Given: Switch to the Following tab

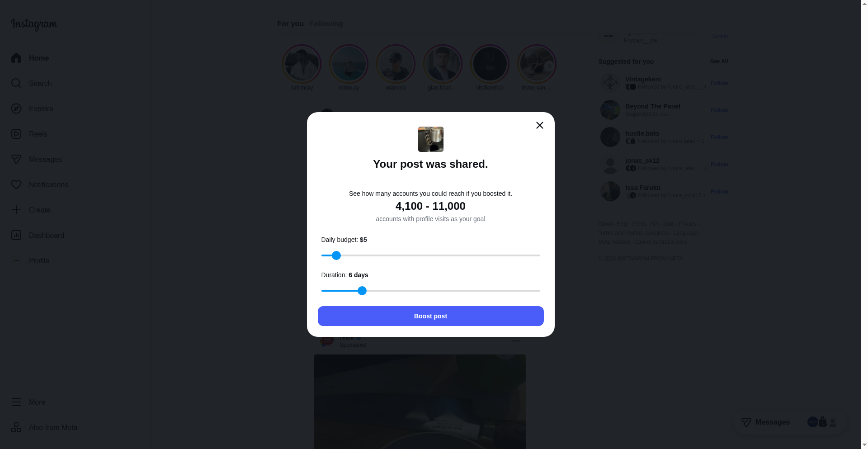Looking at the screenshot, I should tap(326, 24).
